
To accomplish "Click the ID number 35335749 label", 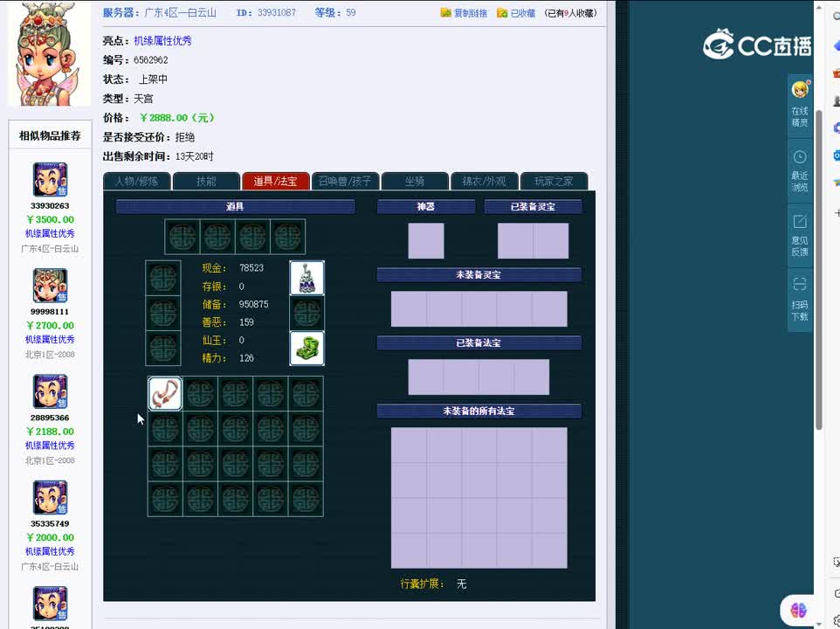I will [50, 523].
